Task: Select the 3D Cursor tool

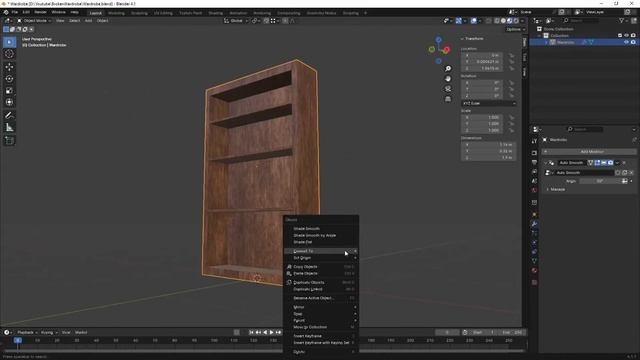Action: (x=9, y=54)
